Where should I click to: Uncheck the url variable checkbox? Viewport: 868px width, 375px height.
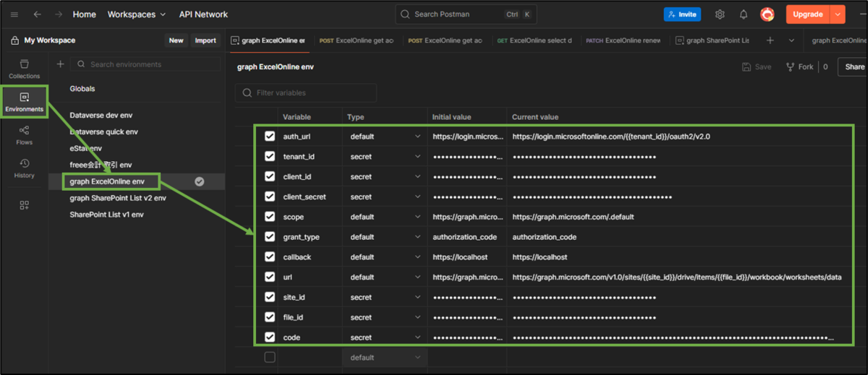[270, 277]
